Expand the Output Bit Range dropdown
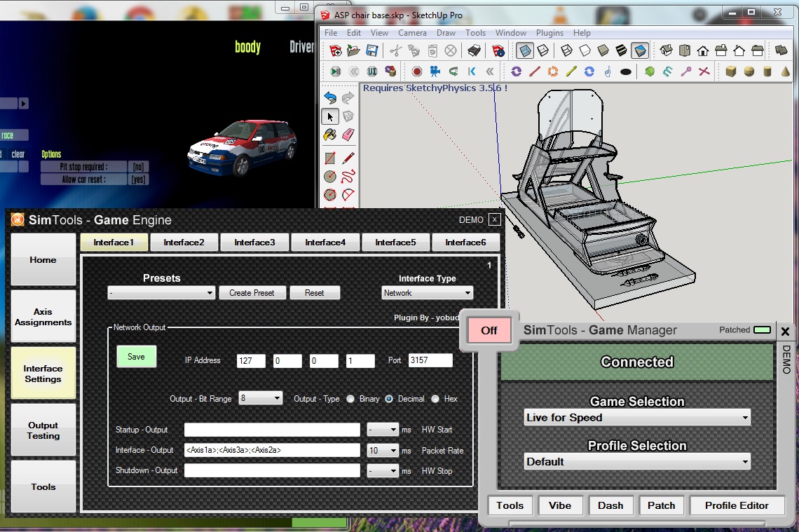Image resolution: width=799 pixels, height=532 pixels. click(261, 398)
